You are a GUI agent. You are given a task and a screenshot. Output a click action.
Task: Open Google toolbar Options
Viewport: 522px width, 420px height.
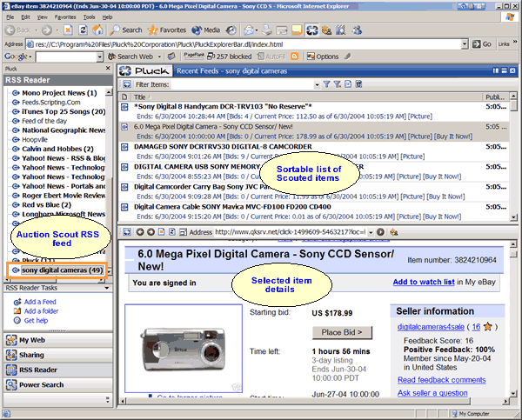coord(323,57)
